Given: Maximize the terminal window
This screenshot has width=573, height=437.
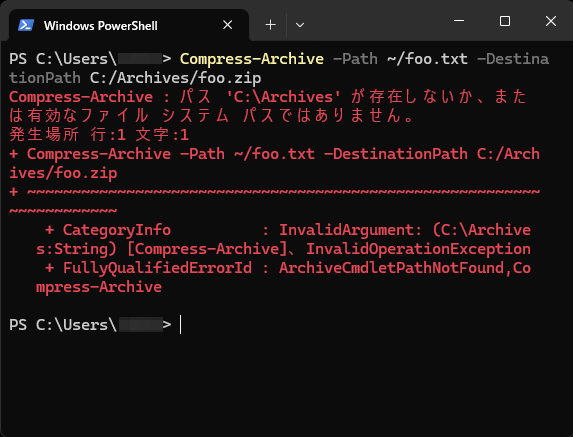Looking at the screenshot, I should 505,21.
